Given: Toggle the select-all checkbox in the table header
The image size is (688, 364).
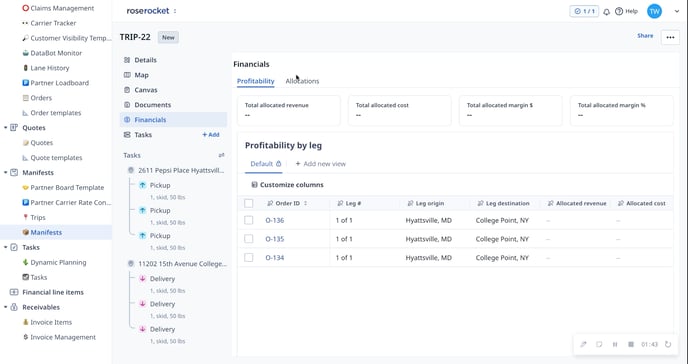Looking at the screenshot, I should click(249, 203).
